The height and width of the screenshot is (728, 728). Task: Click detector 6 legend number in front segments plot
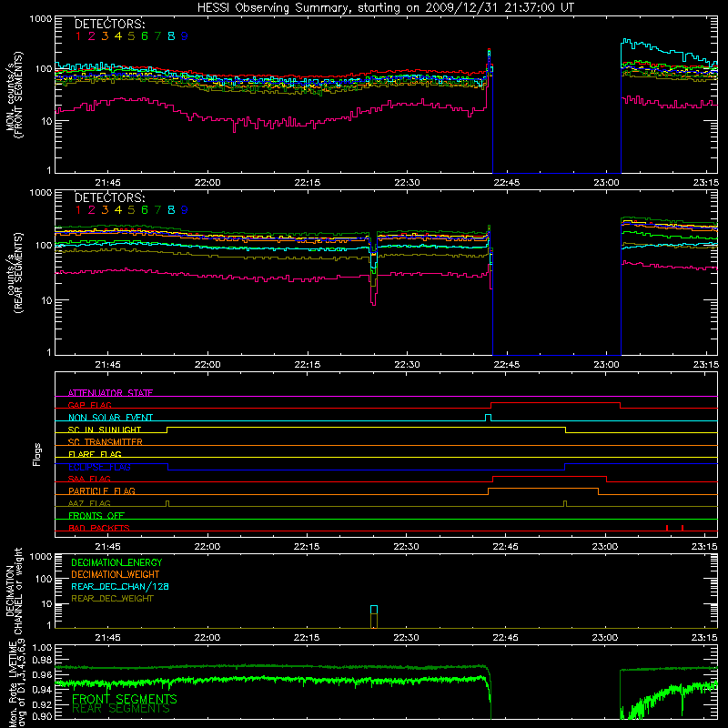(145, 36)
